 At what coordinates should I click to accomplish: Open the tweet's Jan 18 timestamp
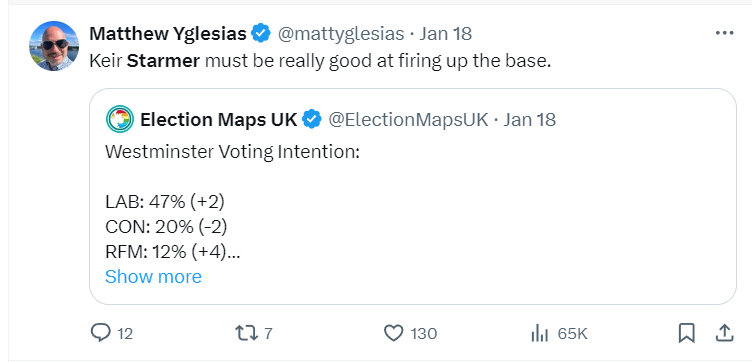pos(446,34)
